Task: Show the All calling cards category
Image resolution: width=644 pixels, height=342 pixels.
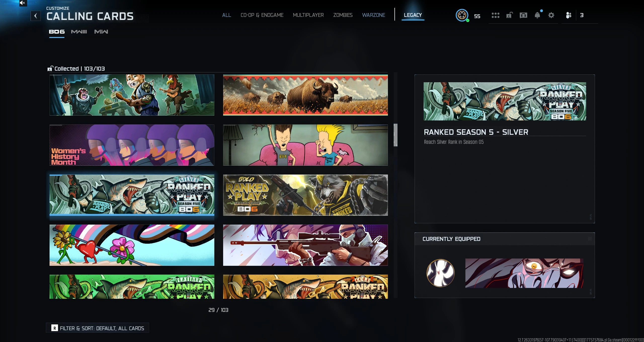Action: click(226, 15)
